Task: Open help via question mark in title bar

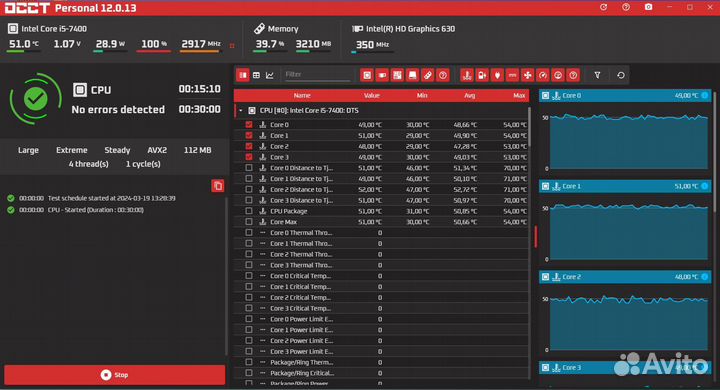Action: 625,7
